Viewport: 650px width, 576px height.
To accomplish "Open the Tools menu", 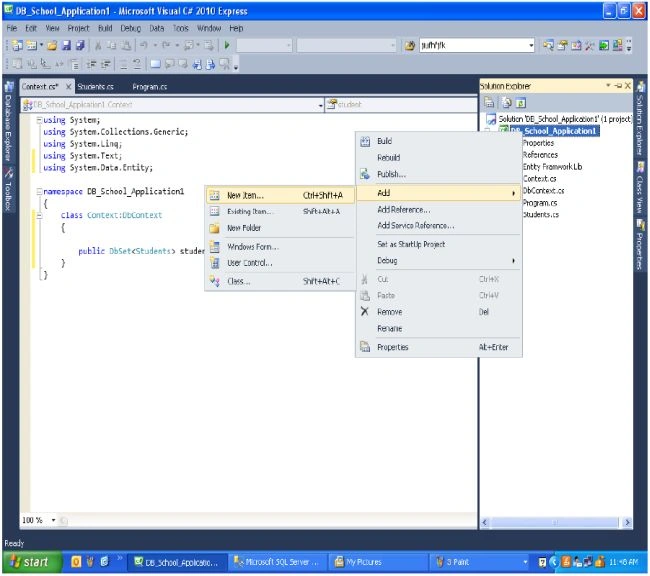I will (x=180, y=28).
